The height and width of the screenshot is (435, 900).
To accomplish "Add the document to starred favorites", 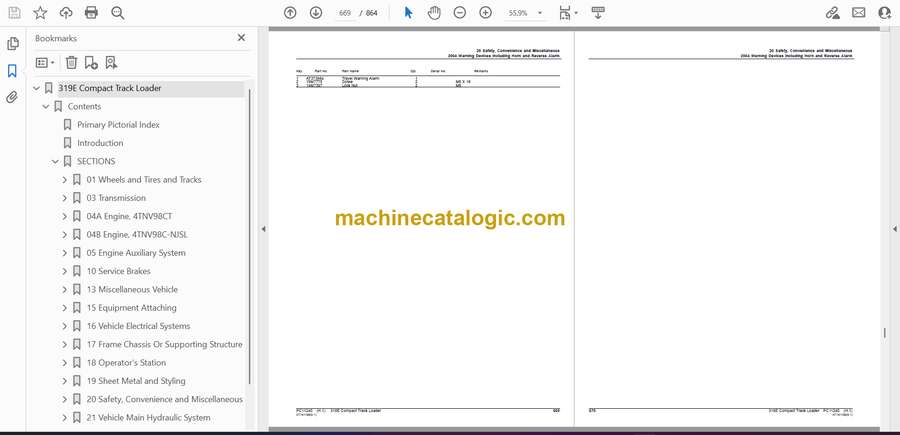I will tap(40, 13).
